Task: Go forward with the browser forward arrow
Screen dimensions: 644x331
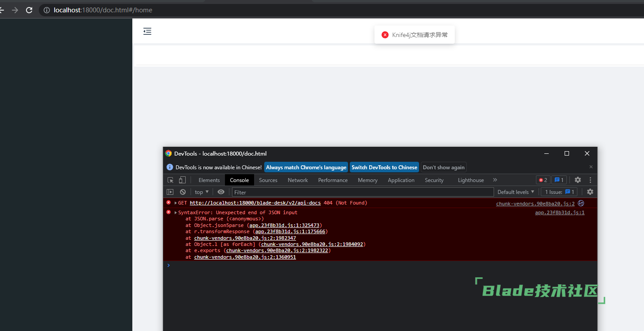Action: click(x=15, y=10)
